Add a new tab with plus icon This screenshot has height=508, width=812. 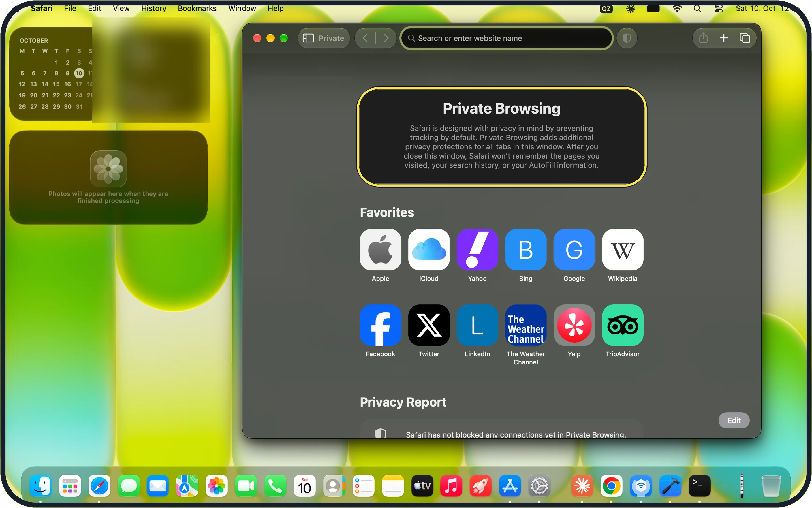pos(724,38)
